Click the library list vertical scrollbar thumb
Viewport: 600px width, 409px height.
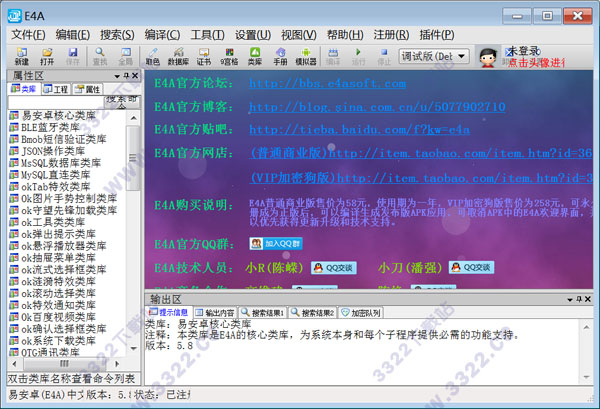pyautogui.click(x=133, y=157)
